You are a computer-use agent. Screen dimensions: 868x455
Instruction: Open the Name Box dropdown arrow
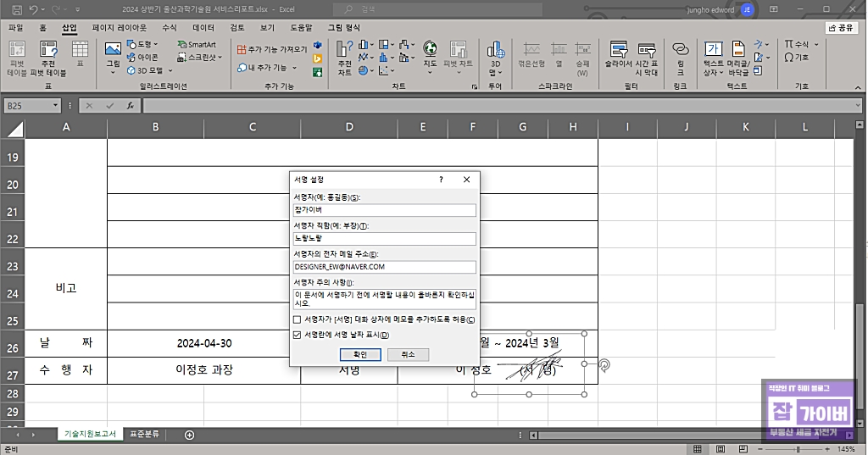[x=55, y=105]
